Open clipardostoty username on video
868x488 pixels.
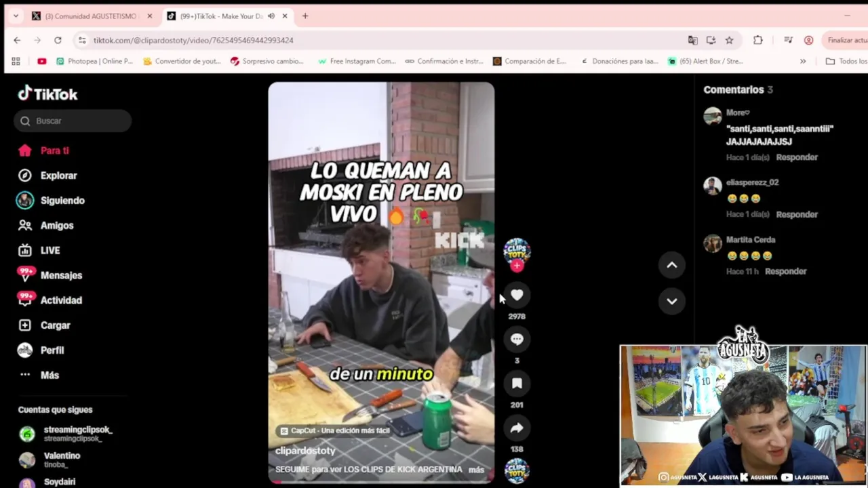click(305, 451)
